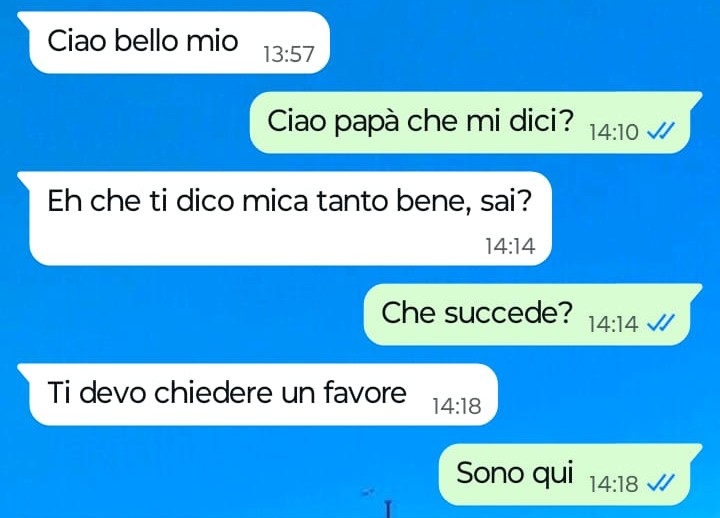This screenshot has width=720, height=518.
Task: Click the 14:18 timestamp on 'Ti devo chiedere un favore'
Action: point(457,406)
